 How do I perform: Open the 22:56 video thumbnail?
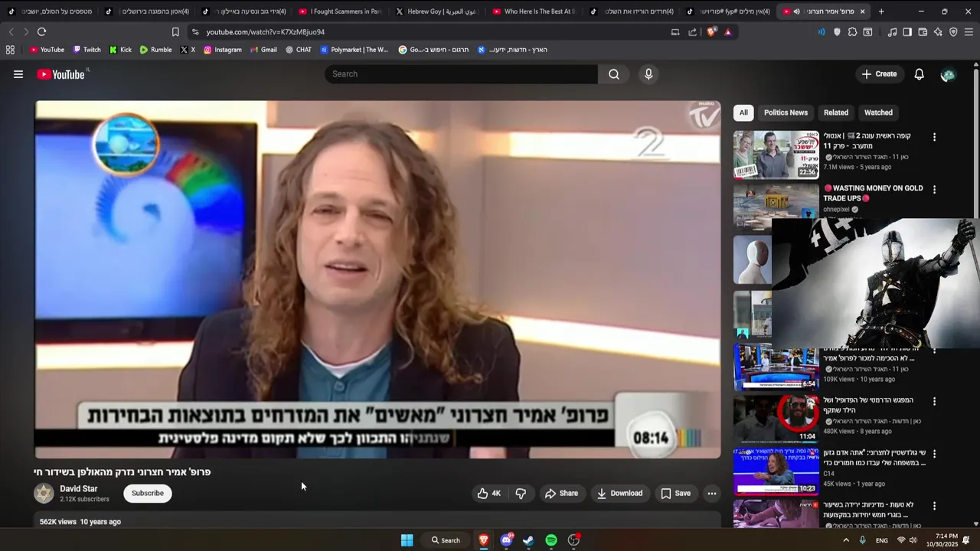(x=776, y=155)
